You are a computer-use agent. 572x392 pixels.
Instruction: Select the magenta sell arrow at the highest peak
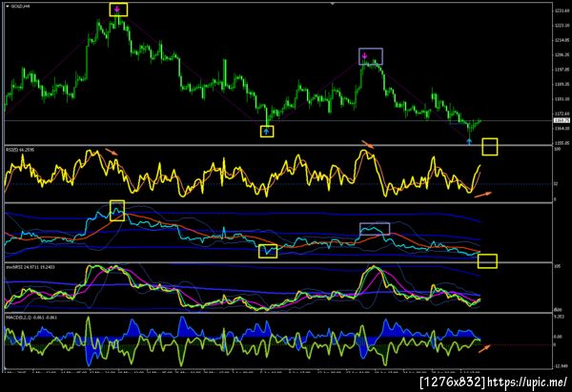click(x=116, y=10)
